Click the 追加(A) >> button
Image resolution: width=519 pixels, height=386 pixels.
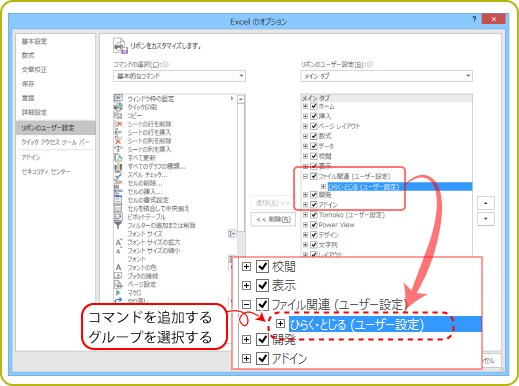click(273, 203)
